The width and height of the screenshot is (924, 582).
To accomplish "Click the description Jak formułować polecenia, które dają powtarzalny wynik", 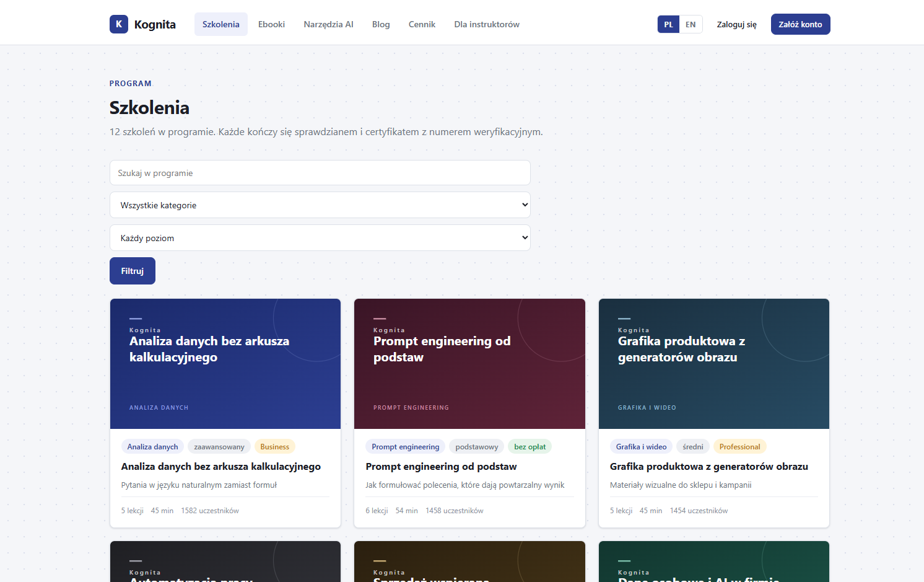I will pos(465,485).
